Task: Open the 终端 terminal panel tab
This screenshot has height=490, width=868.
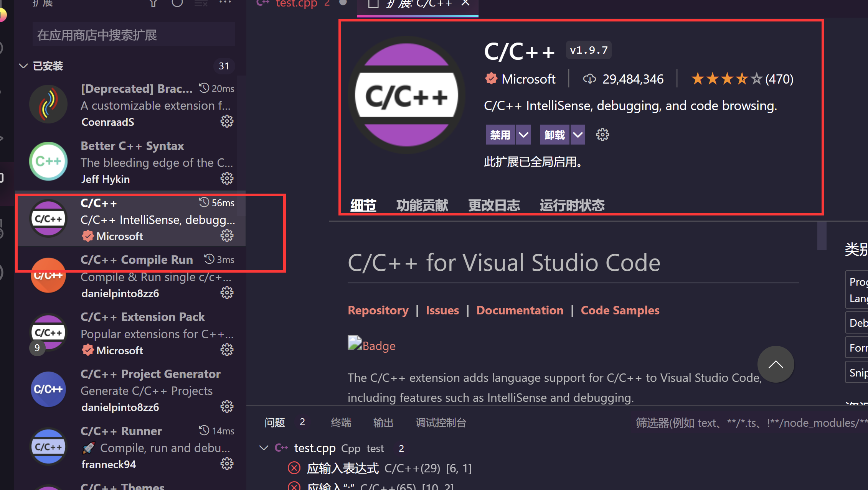Action: (x=341, y=423)
